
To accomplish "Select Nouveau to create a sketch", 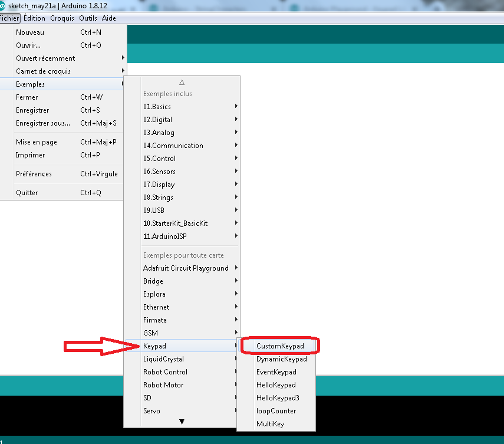I will pyautogui.click(x=30, y=32).
